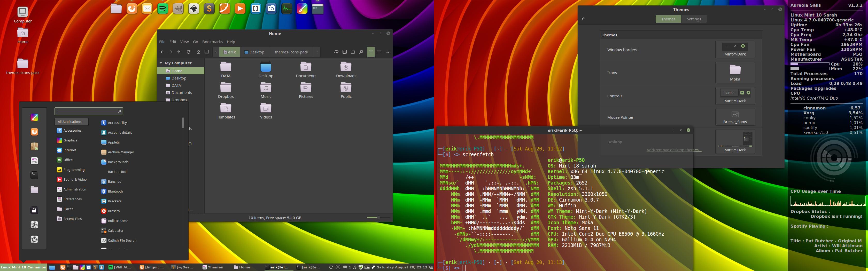Select All Applications category in menu
The width and height of the screenshot is (868, 271).
(72, 122)
